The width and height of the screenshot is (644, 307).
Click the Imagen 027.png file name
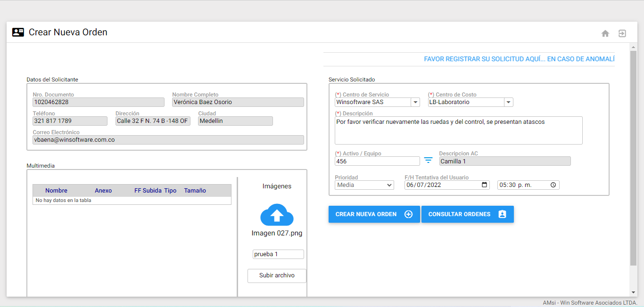[x=277, y=233]
